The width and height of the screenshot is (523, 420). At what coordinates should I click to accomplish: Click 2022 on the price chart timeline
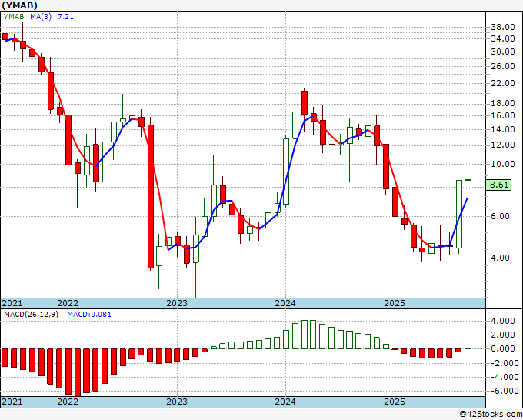point(68,303)
